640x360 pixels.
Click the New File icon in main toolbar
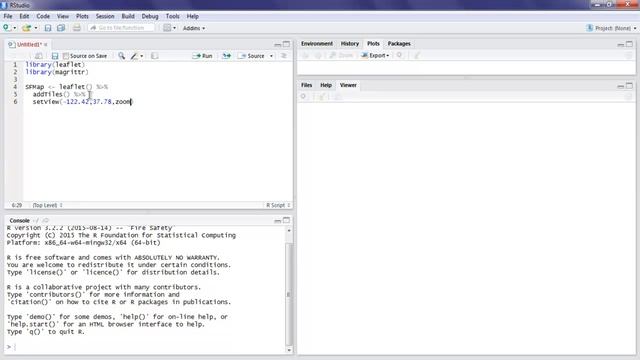click(7, 28)
